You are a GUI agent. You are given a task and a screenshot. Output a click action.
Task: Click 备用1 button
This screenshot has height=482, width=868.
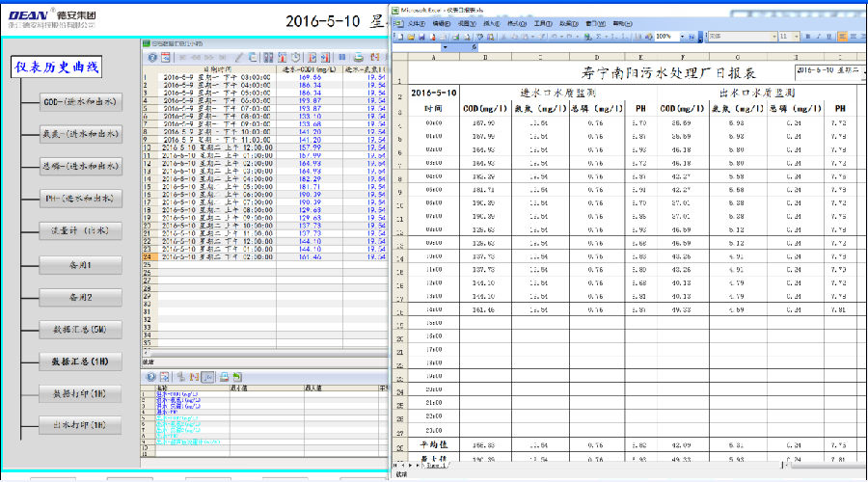pyautogui.click(x=80, y=265)
